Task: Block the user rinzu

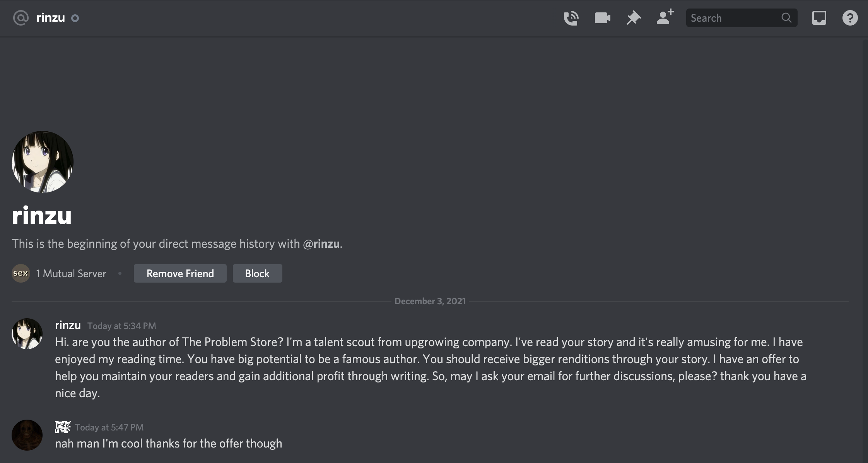Action: [x=257, y=273]
